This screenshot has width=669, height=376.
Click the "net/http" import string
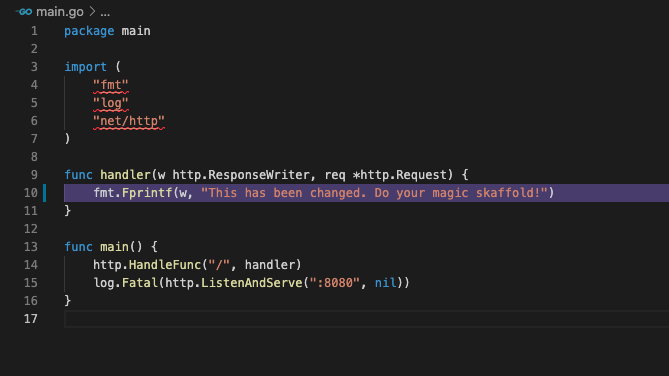128,121
